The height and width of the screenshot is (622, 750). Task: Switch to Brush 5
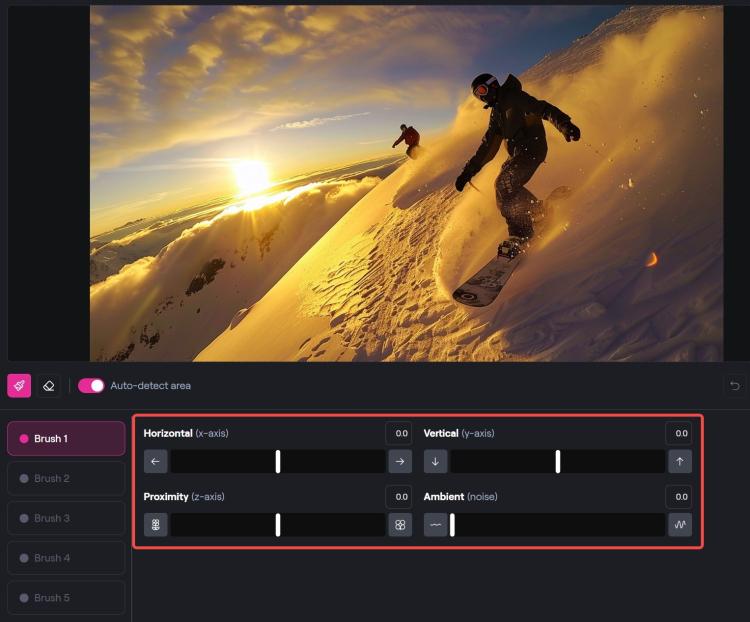[x=66, y=598]
